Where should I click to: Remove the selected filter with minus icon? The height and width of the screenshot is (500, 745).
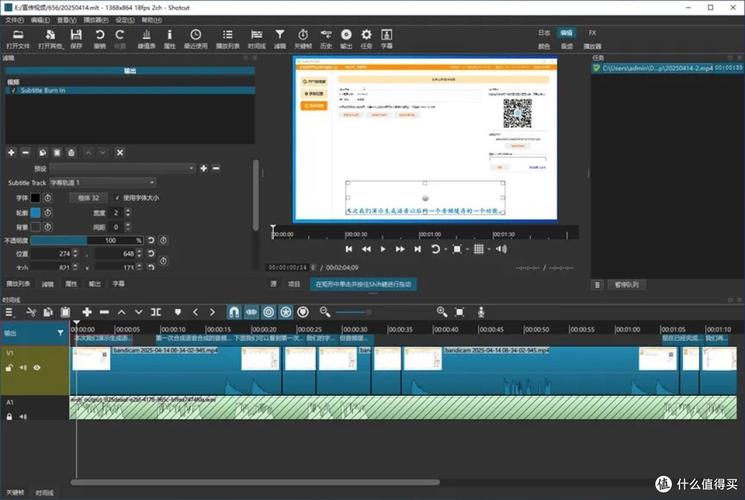(x=26, y=153)
